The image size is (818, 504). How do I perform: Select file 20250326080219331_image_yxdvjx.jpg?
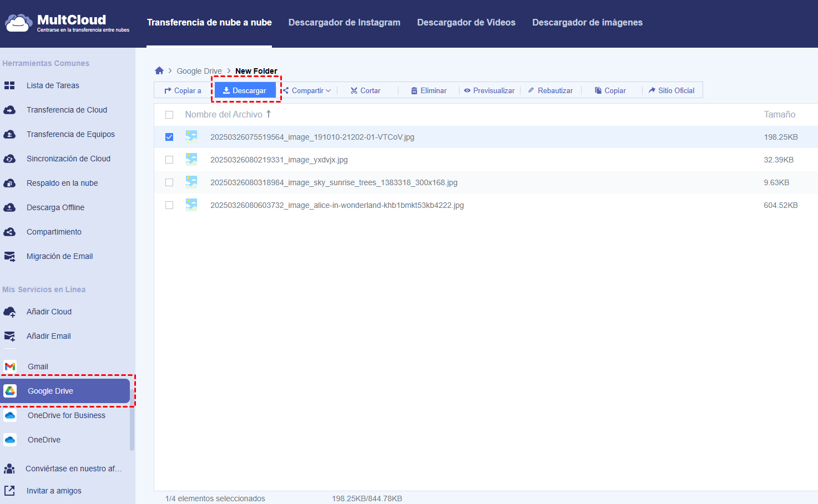[279, 160]
